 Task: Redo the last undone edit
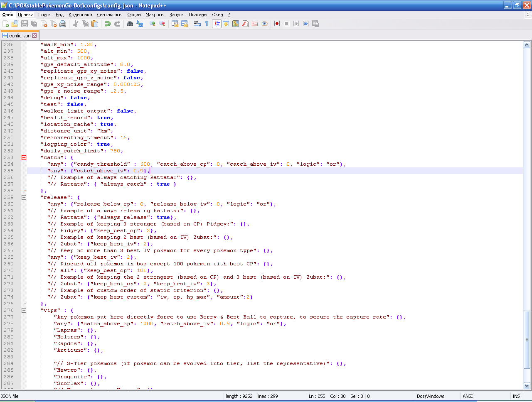[117, 24]
